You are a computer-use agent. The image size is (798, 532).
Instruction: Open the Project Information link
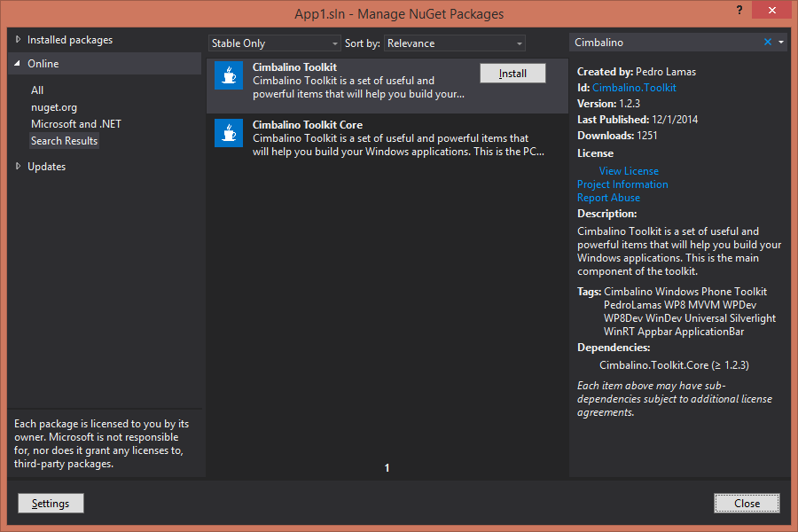tap(622, 184)
